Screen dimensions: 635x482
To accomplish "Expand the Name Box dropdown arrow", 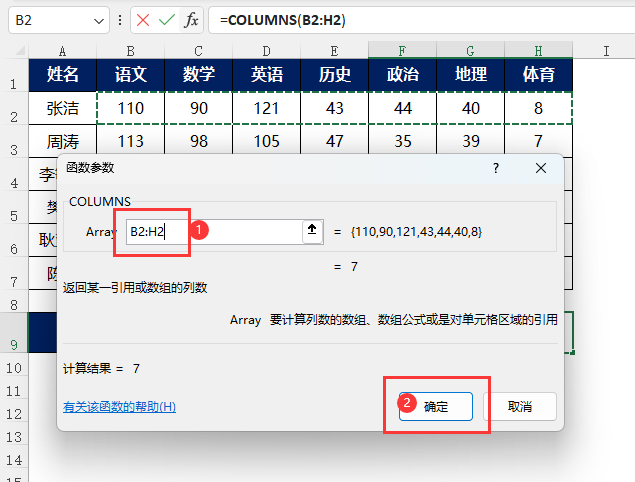I will pyautogui.click(x=98, y=21).
